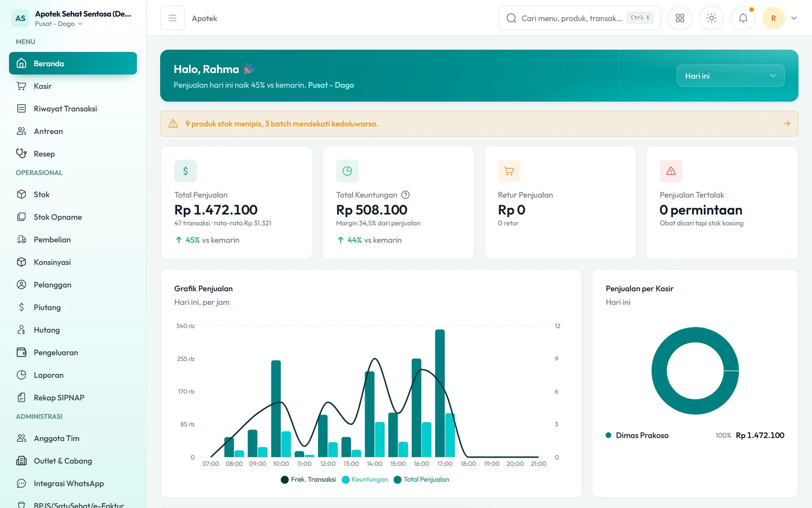
Task: Toggle light/dark theme sun icon
Action: click(711, 18)
